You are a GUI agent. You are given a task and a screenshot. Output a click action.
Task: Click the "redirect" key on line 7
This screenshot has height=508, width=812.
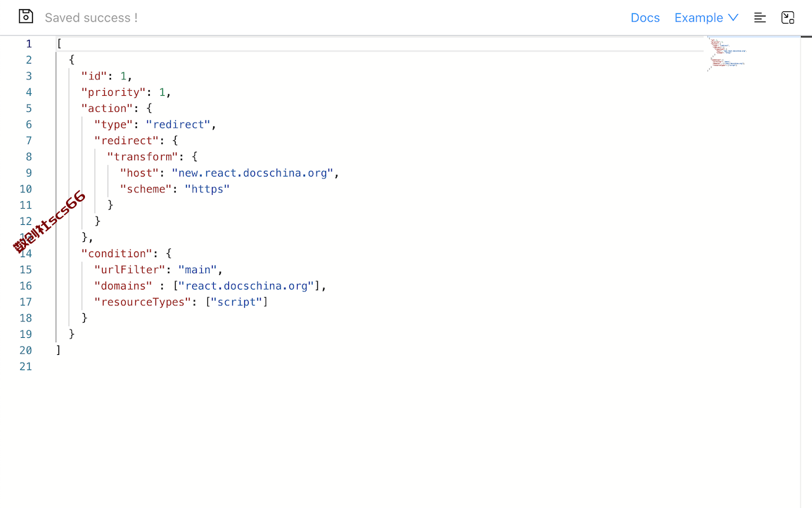pyautogui.click(x=127, y=141)
